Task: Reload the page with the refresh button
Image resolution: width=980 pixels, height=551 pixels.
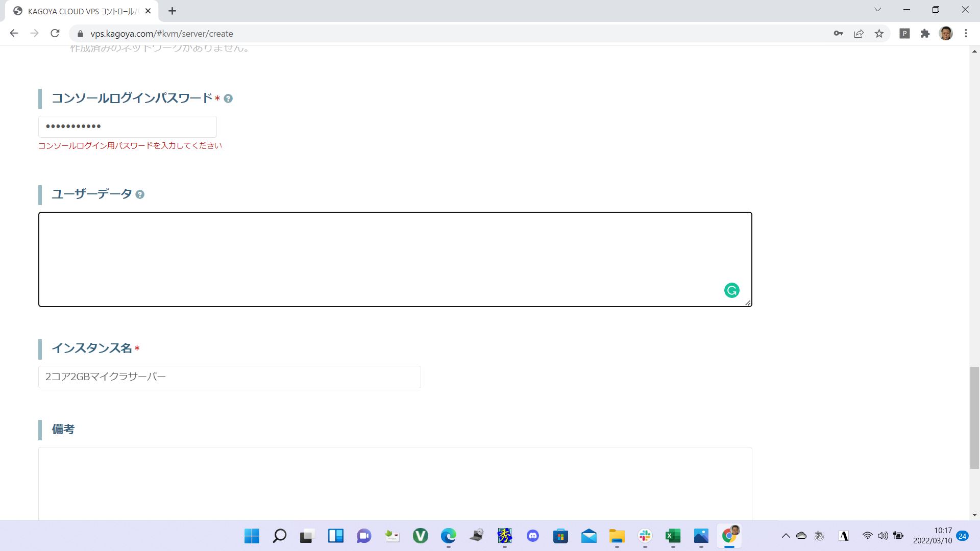Action: (x=55, y=33)
